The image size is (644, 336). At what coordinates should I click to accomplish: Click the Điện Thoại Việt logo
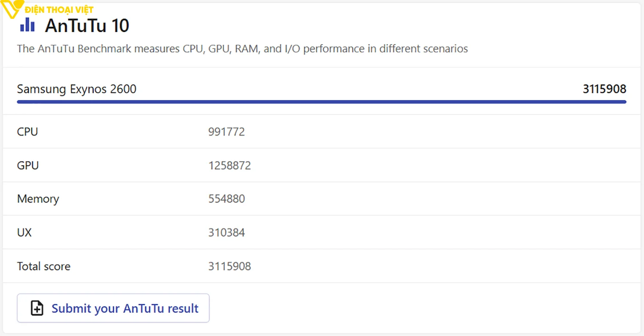(12, 9)
